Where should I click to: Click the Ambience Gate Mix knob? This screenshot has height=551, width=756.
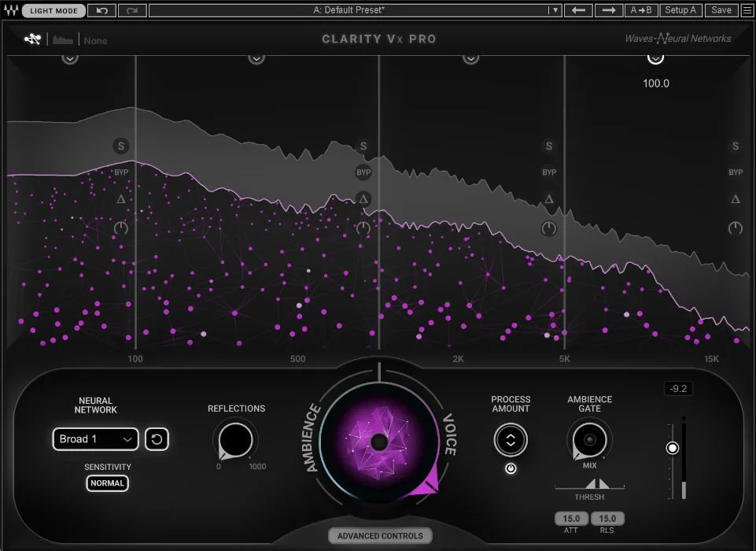pos(589,440)
